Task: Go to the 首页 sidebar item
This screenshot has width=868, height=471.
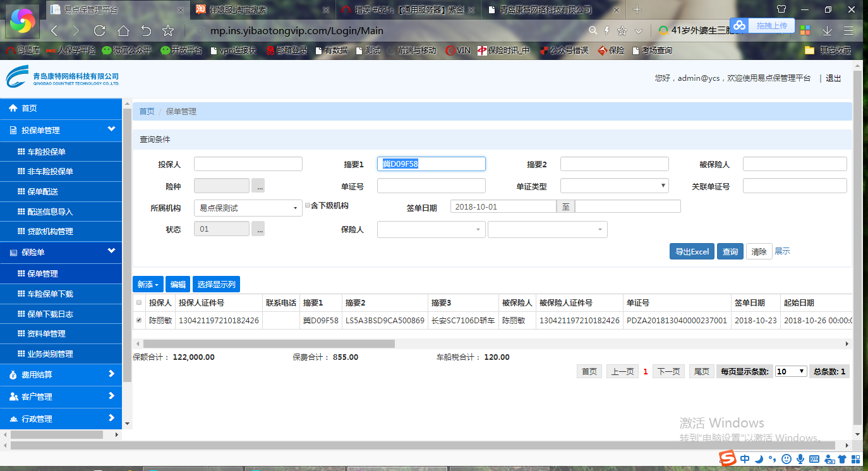Action: [61, 109]
